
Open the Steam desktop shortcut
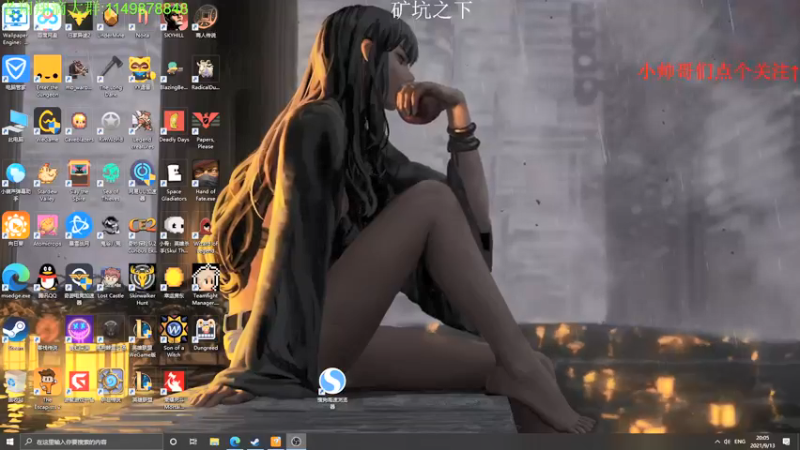click(x=15, y=333)
